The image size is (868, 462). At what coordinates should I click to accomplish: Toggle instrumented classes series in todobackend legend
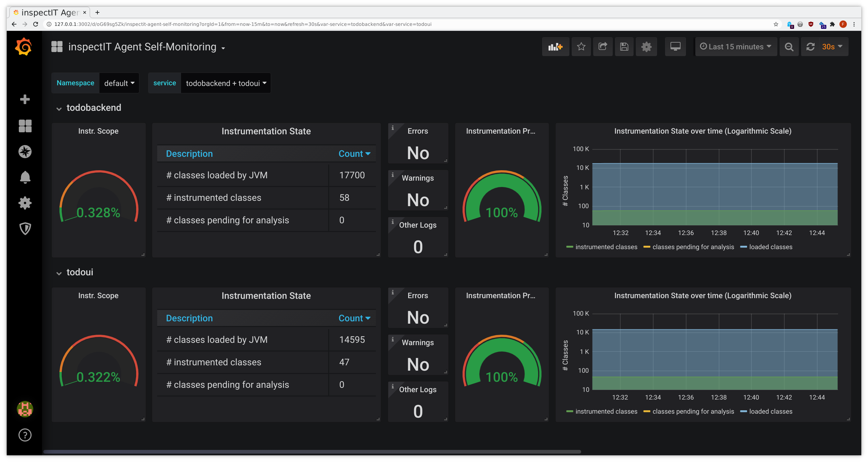pos(606,247)
